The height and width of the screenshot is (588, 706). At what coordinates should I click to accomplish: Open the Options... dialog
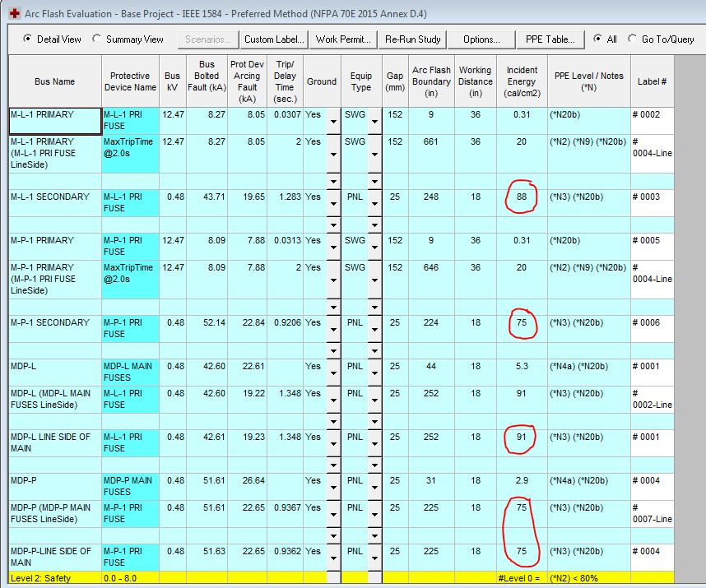tap(481, 39)
